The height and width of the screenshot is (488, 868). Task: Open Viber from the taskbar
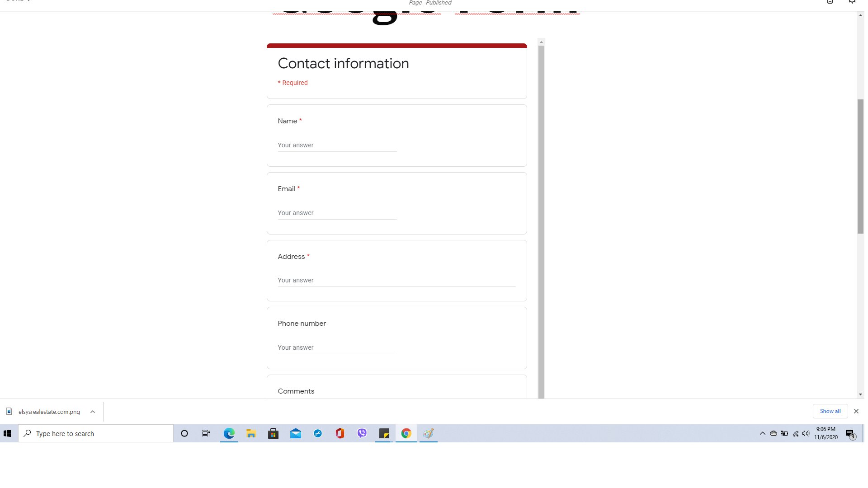tap(362, 434)
